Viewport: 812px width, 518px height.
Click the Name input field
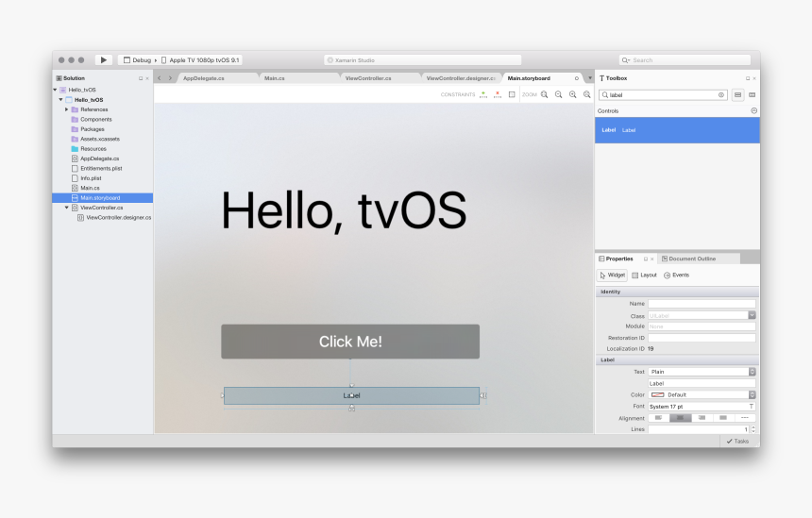coord(702,304)
